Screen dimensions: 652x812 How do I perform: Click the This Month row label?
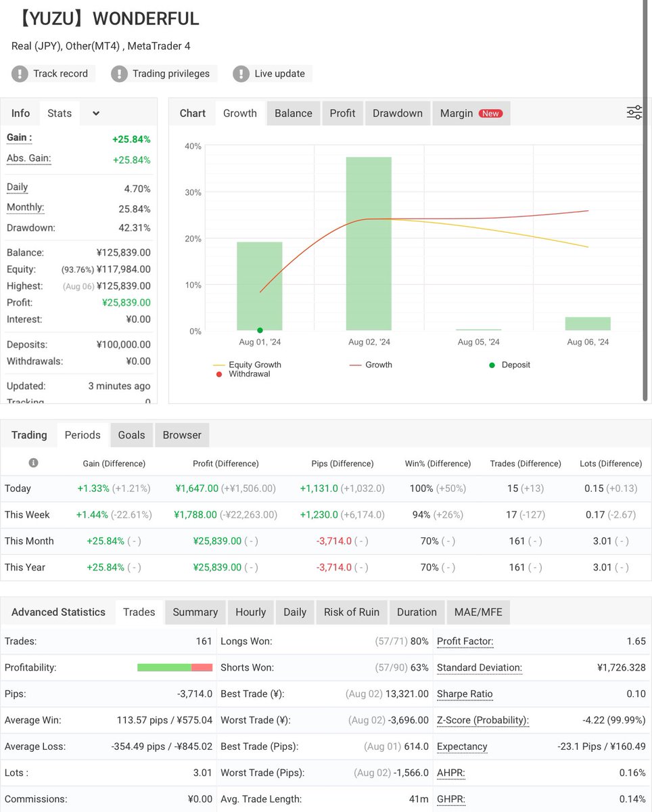click(29, 541)
